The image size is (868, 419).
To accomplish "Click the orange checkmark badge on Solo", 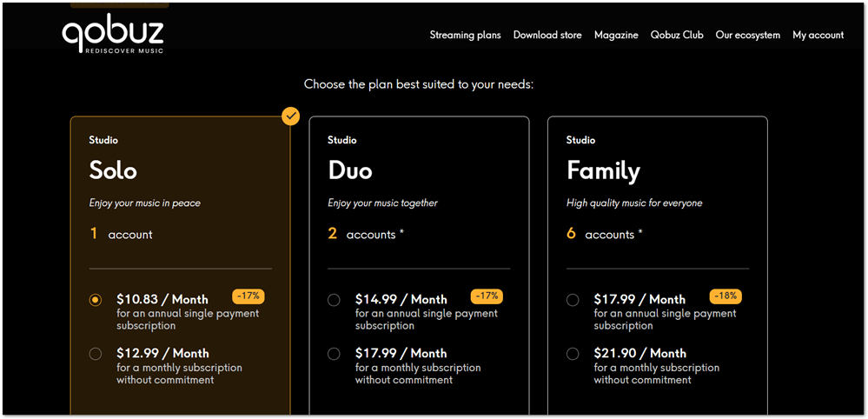I will point(291,116).
